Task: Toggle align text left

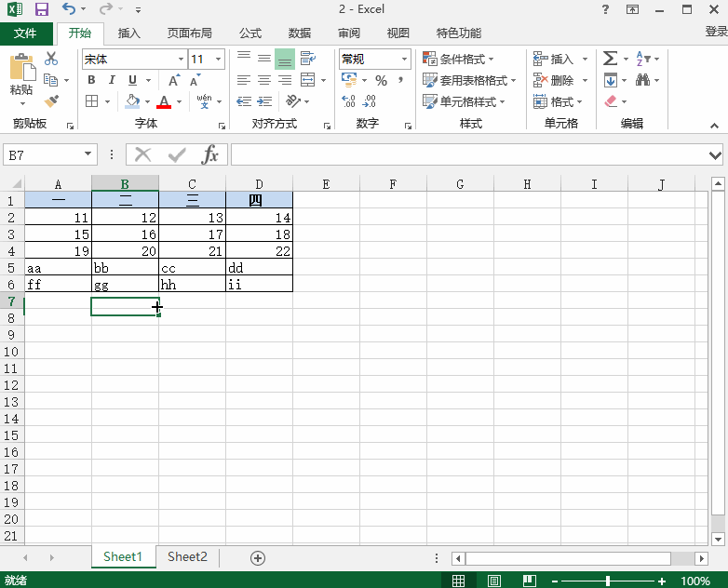Action: [244, 80]
